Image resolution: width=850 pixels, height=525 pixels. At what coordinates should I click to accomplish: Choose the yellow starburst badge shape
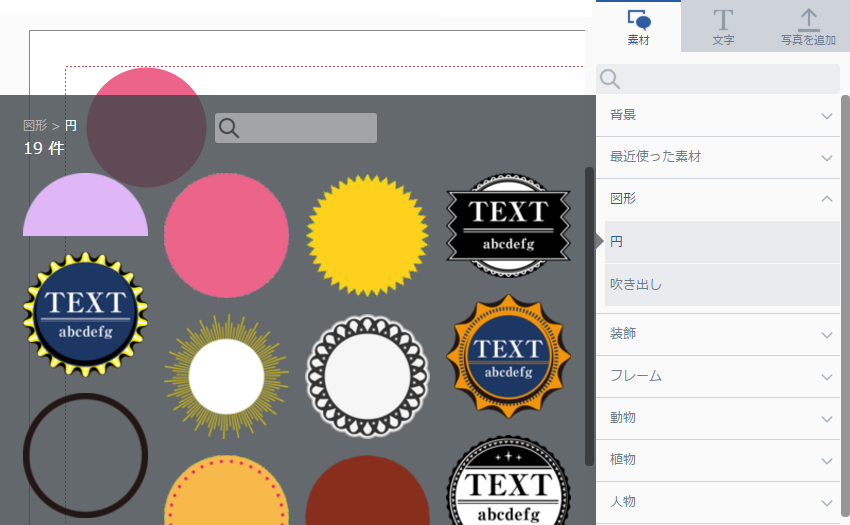pyautogui.click(x=367, y=236)
